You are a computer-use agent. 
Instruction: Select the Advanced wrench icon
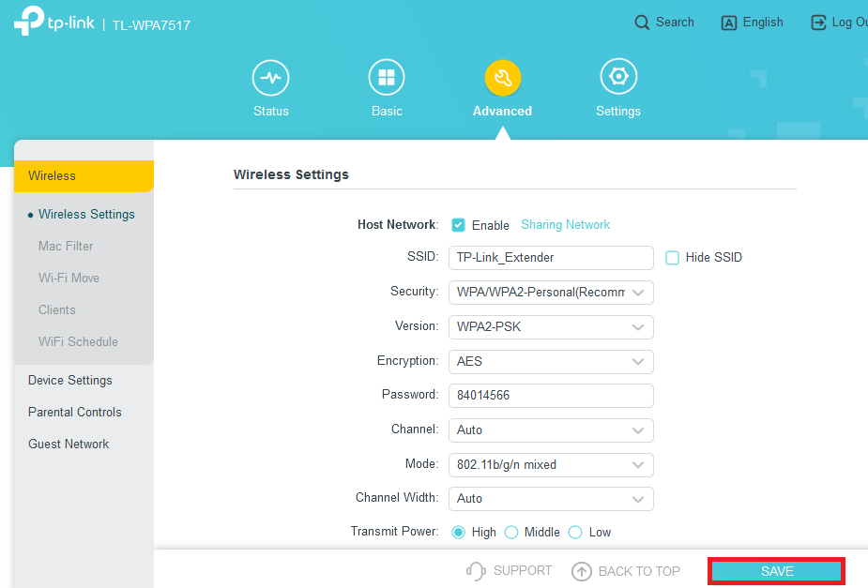502,78
